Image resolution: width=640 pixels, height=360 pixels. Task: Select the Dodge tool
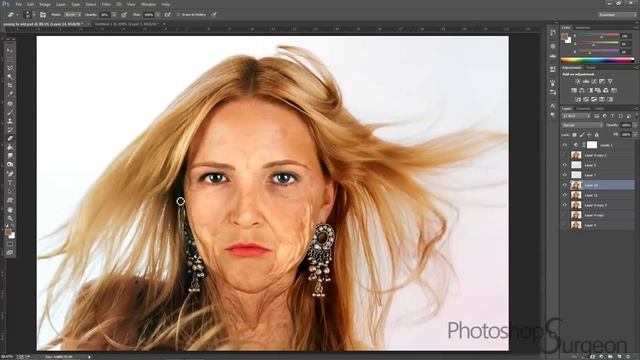click(x=10, y=164)
